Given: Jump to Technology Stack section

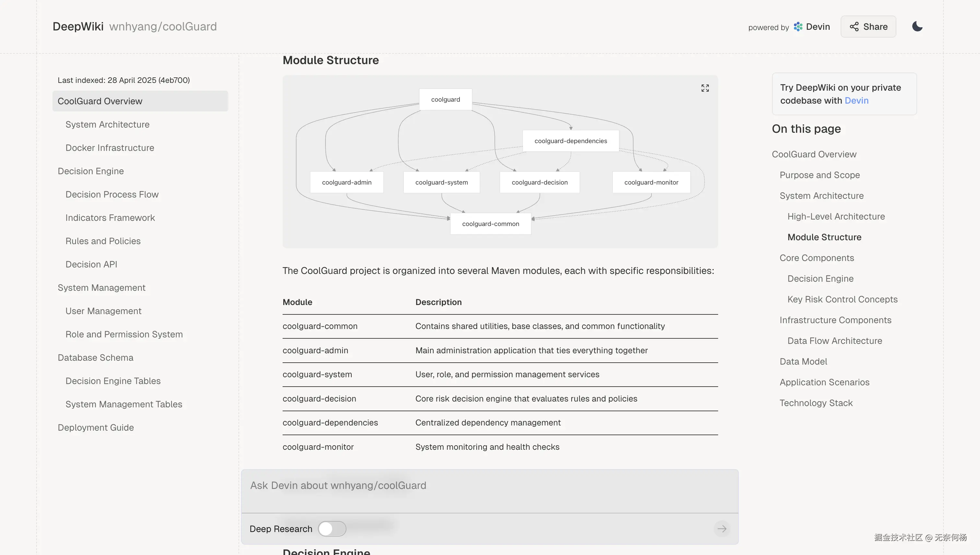Looking at the screenshot, I should tap(816, 403).
